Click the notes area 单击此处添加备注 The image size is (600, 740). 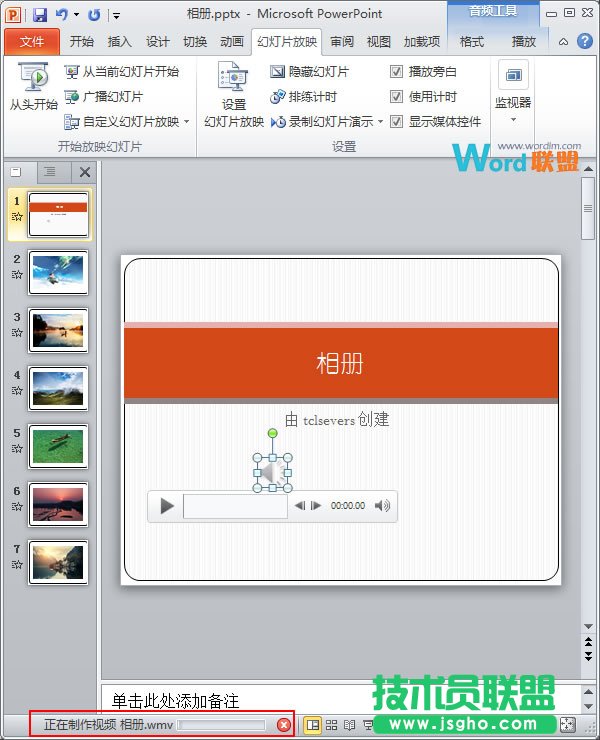pyautogui.click(x=175, y=701)
